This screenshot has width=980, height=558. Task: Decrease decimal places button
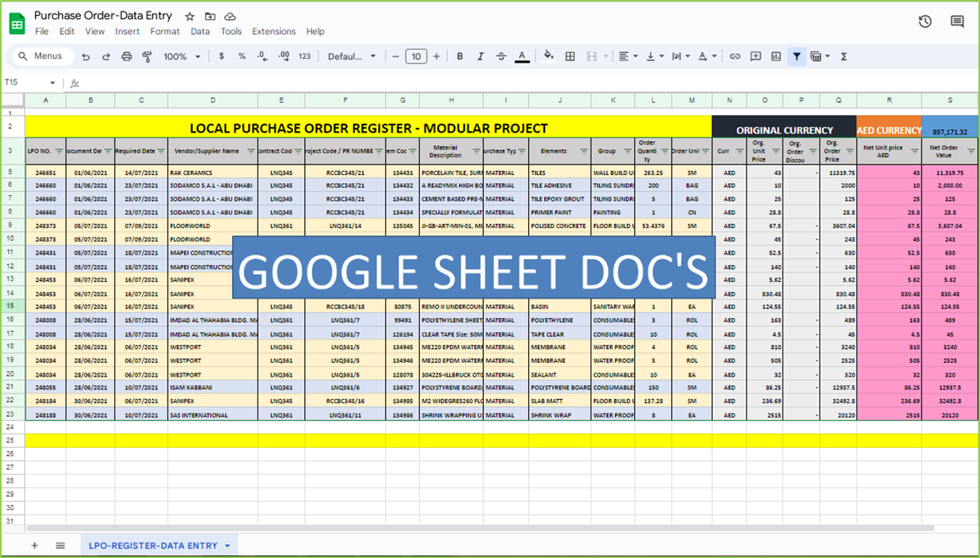coord(262,56)
